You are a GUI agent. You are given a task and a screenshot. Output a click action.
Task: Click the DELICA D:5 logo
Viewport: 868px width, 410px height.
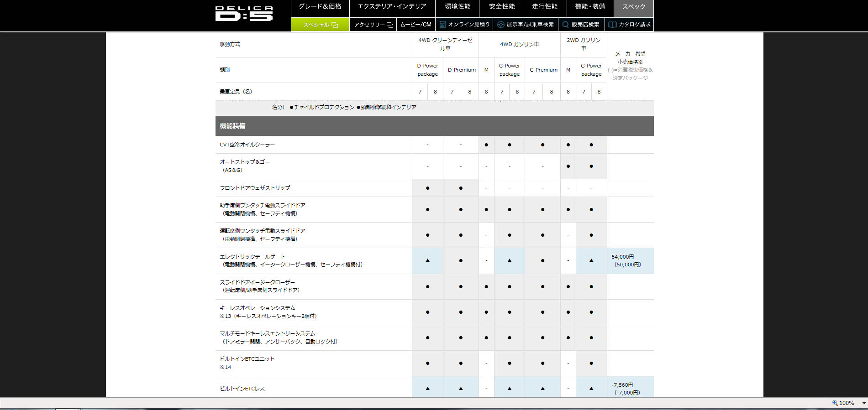(244, 14)
